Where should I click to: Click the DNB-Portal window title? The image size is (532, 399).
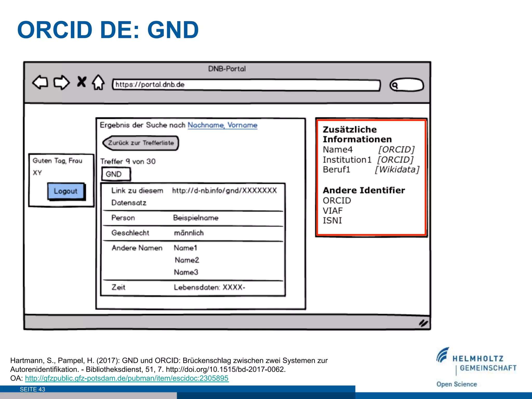[227, 69]
